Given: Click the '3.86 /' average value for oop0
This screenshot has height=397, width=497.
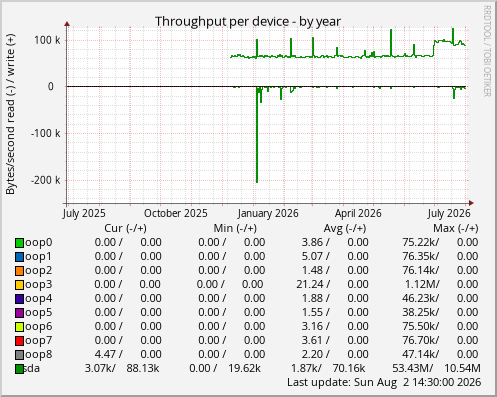Looking at the screenshot, I should [x=316, y=242].
